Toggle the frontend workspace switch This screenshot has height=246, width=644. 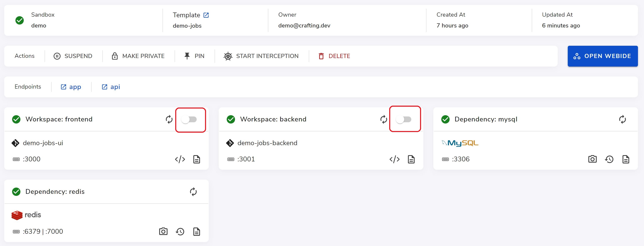[x=189, y=120]
